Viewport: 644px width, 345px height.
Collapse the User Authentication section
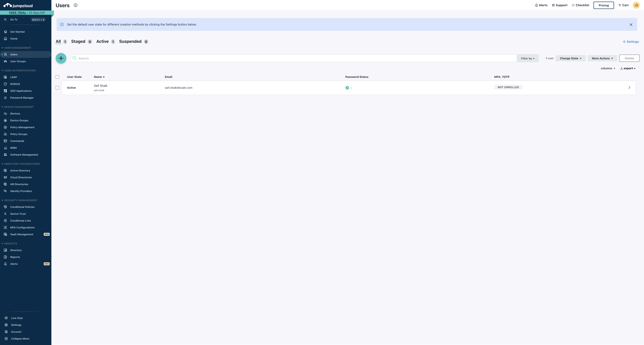pyautogui.click(x=2, y=70)
